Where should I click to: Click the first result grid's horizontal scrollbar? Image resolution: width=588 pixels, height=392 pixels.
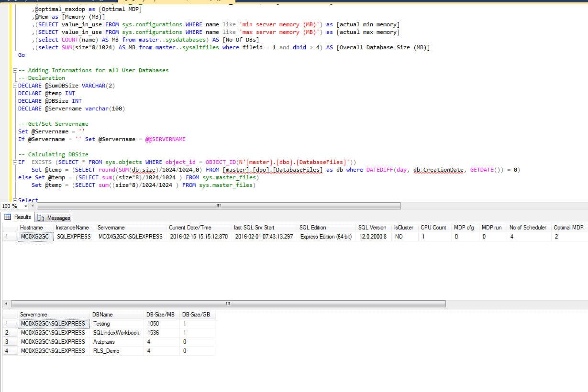228,304
